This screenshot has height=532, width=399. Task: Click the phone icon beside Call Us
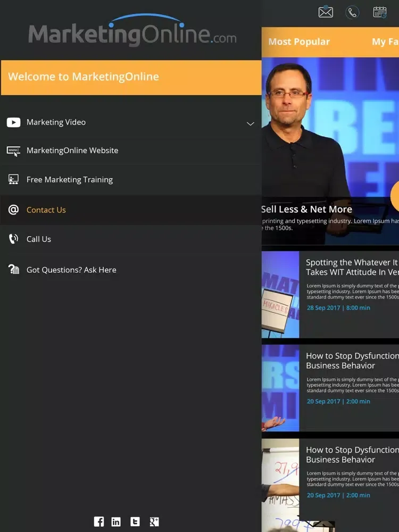14,239
